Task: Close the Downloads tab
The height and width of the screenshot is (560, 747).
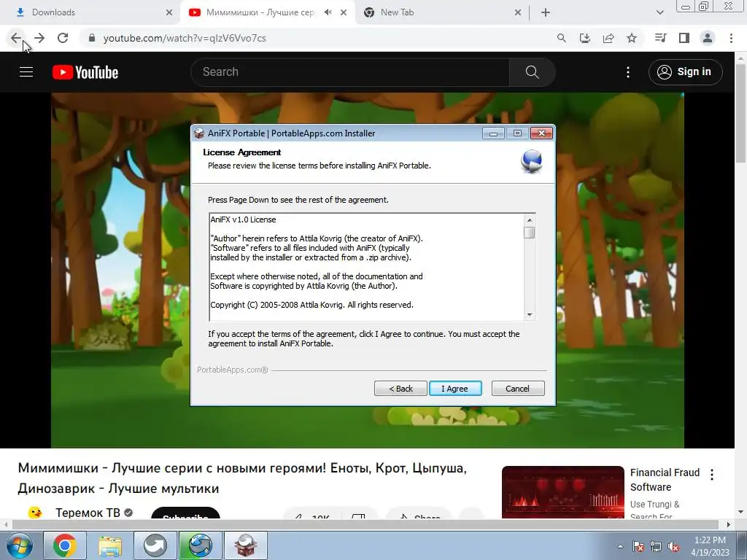Action: point(169,12)
